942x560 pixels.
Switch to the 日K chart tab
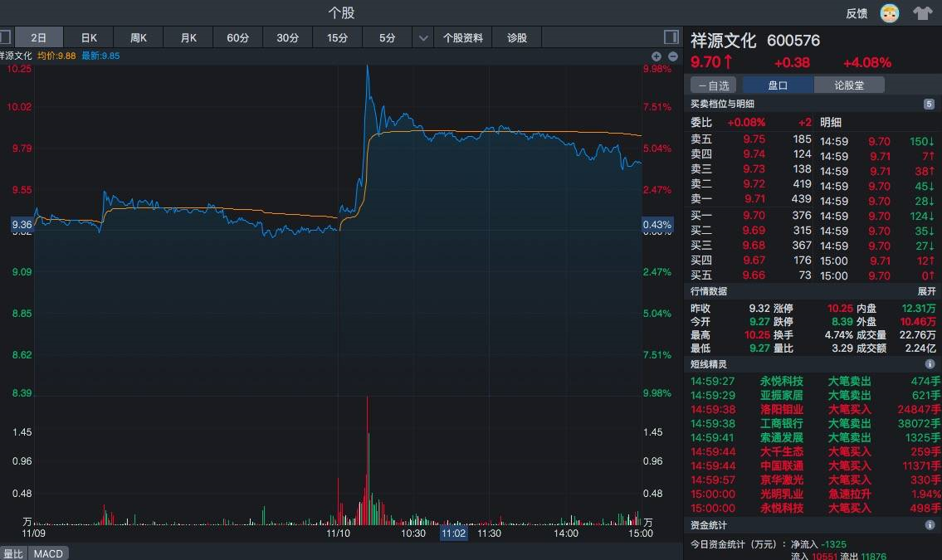pos(89,38)
